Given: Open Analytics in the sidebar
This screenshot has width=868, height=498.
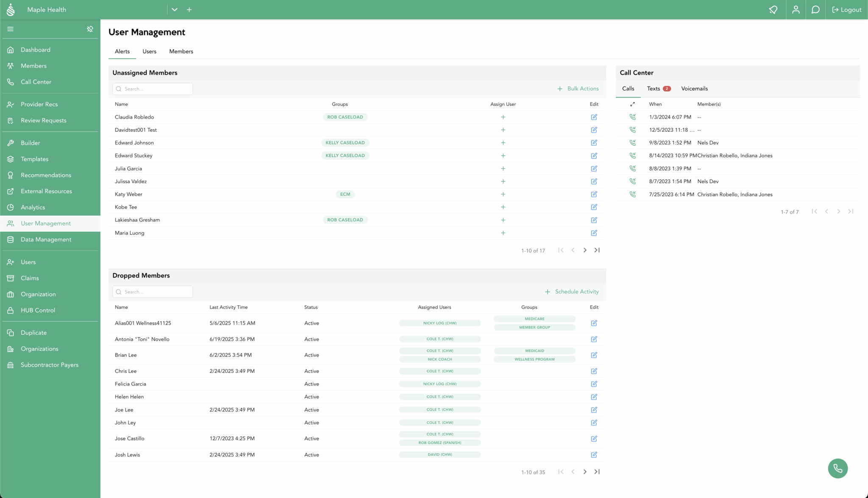Looking at the screenshot, I should tap(33, 207).
